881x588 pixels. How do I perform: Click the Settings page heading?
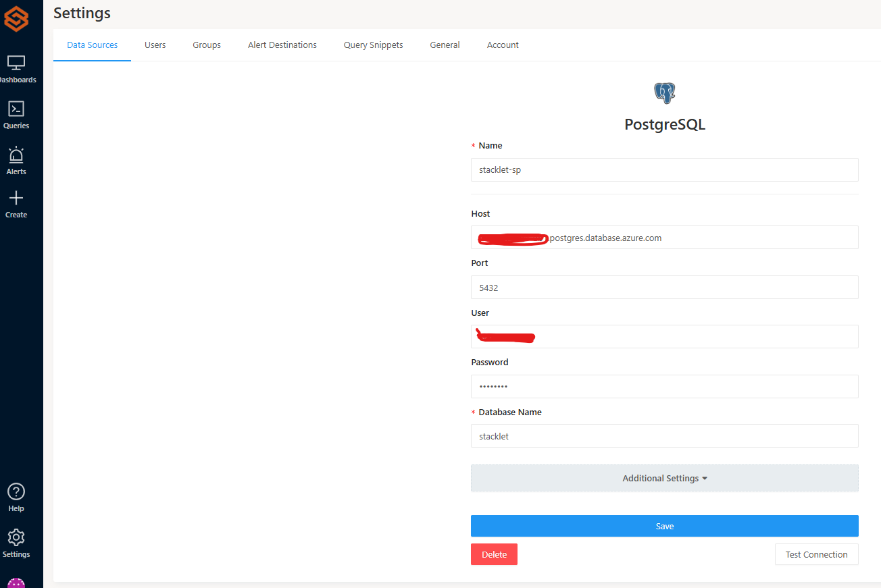coord(82,13)
